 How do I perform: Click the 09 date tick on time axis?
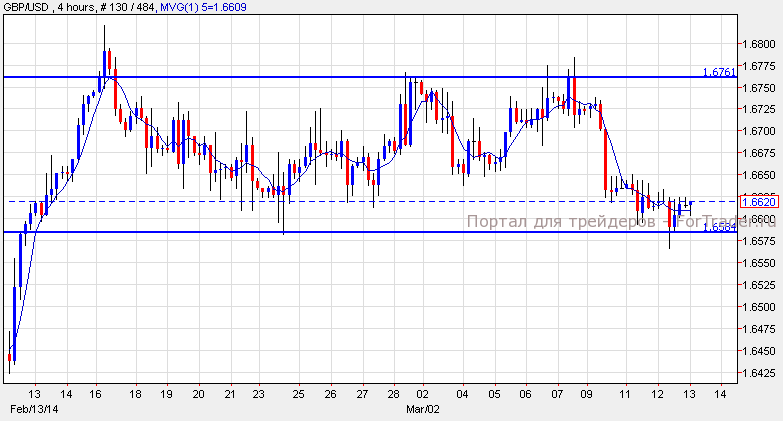click(x=586, y=394)
